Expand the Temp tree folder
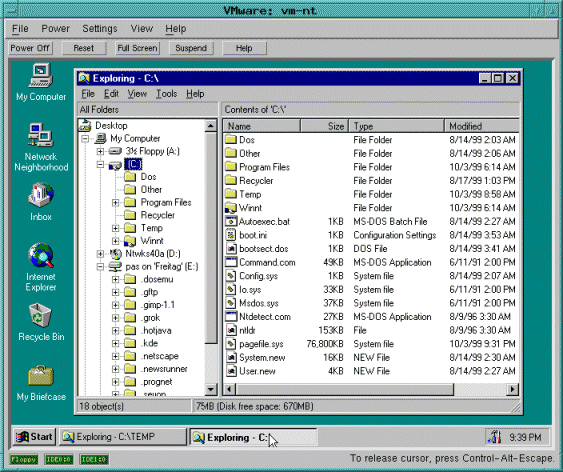This screenshot has height=472, width=563. [115, 228]
